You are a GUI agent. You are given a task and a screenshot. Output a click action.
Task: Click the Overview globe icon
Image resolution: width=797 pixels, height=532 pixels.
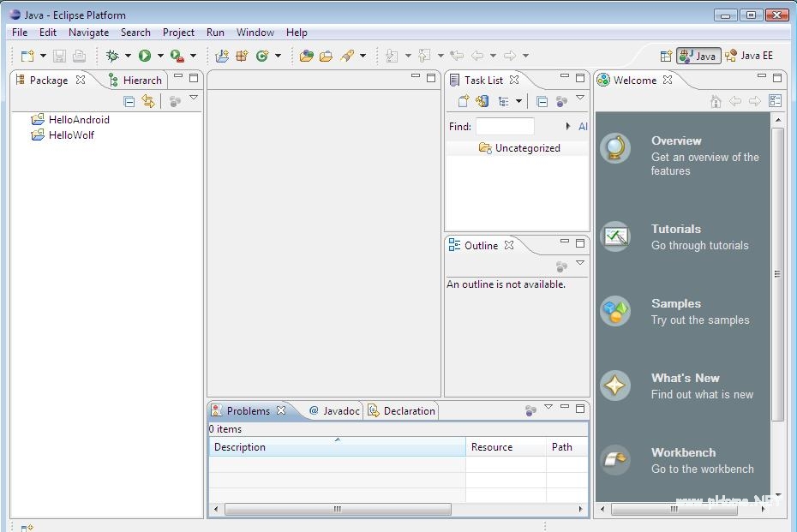[615, 149]
